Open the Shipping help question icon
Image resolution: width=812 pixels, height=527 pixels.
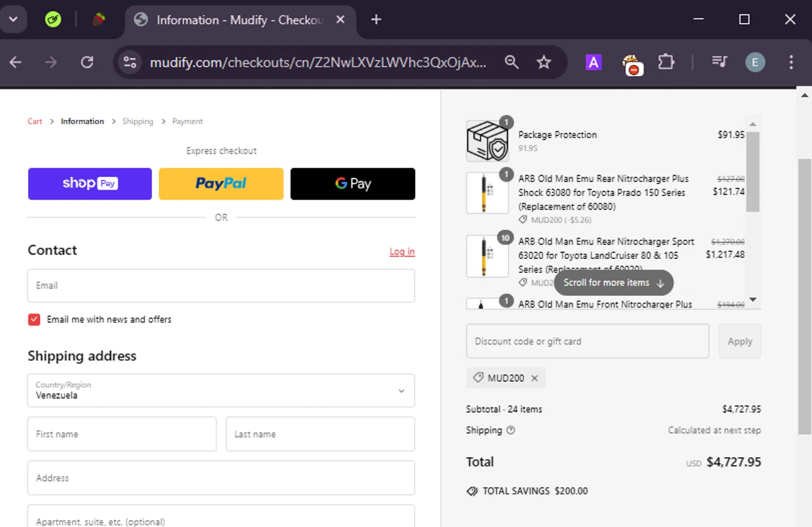tap(510, 430)
